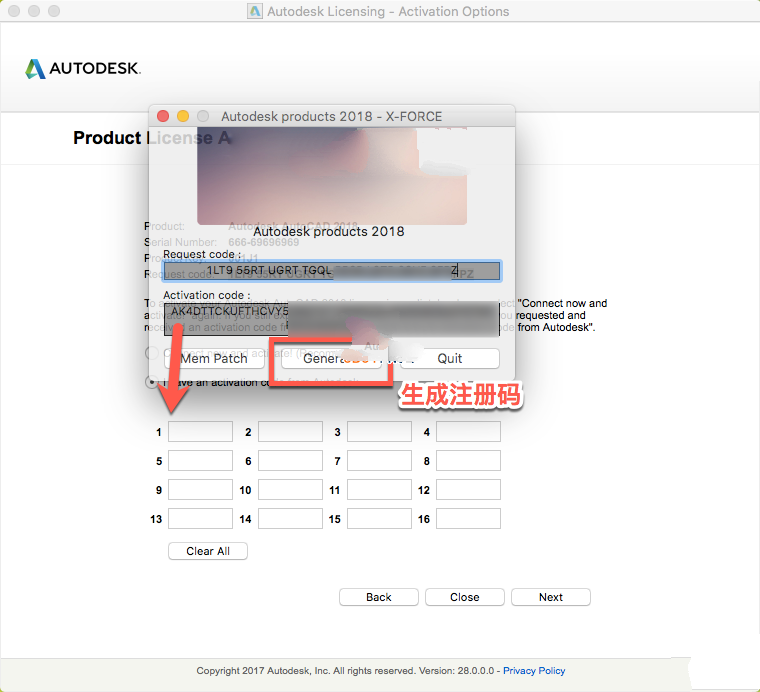Click the Next button

pyautogui.click(x=551, y=597)
